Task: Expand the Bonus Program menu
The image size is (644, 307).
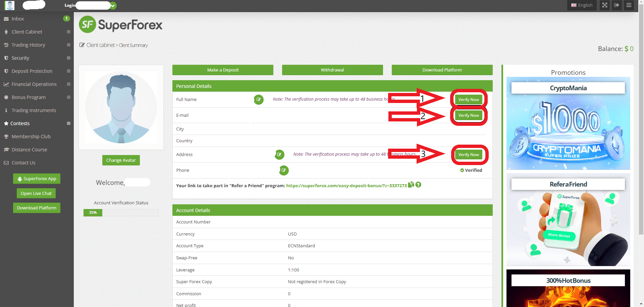Action: tap(68, 97)
